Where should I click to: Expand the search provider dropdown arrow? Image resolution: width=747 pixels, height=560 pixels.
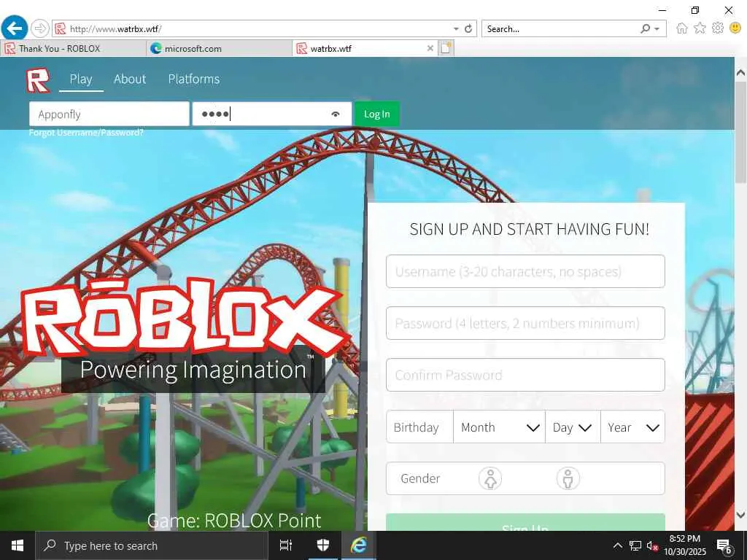(x=657, y=28)
